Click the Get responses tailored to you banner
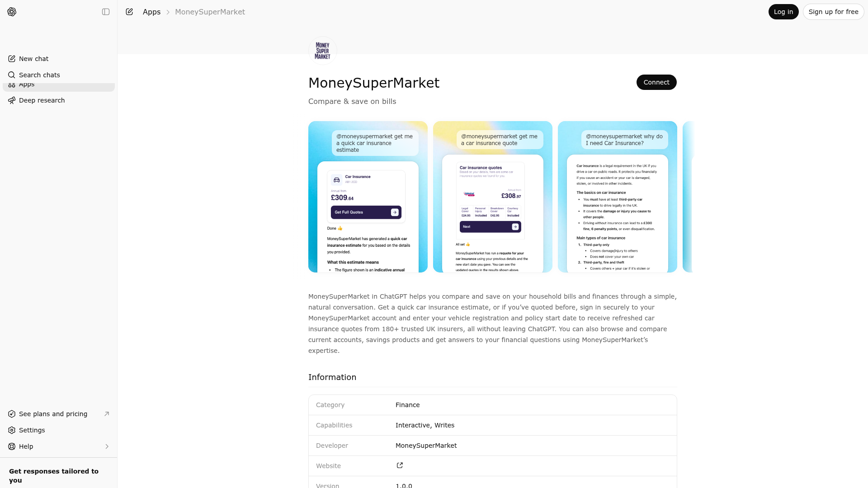The image size is (868, 488). [54, 475]
